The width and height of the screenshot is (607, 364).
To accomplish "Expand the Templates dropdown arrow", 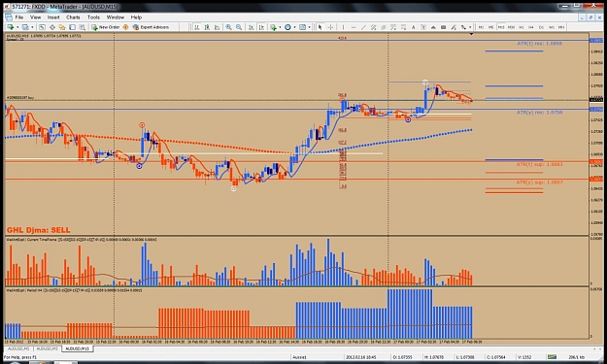I will [x=309, y=27].
